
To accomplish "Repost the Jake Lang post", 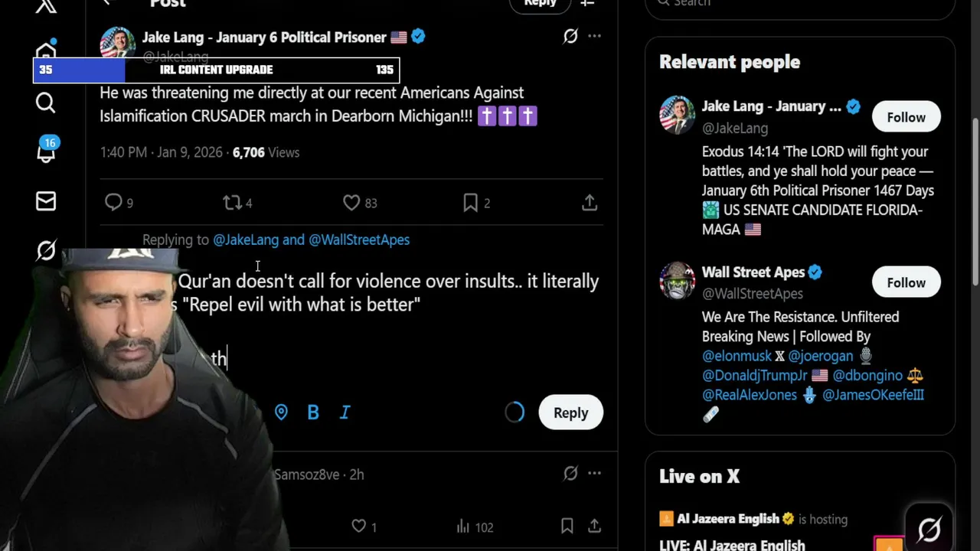I will pos(232,202).
